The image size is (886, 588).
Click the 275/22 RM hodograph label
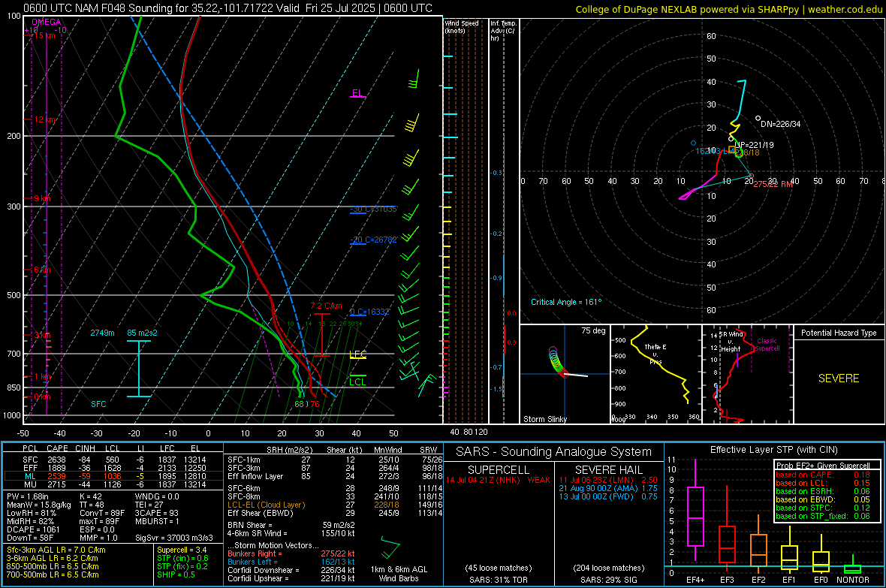(x=773, y=184)
